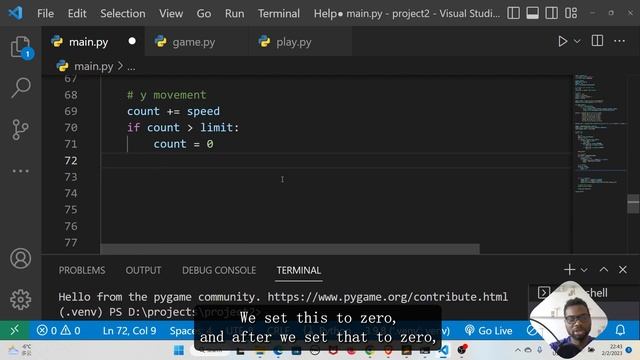Viewport: 640px width, 360px height.
Task: Select the TERMINAL panel tab
Action: tap(299, 270)
